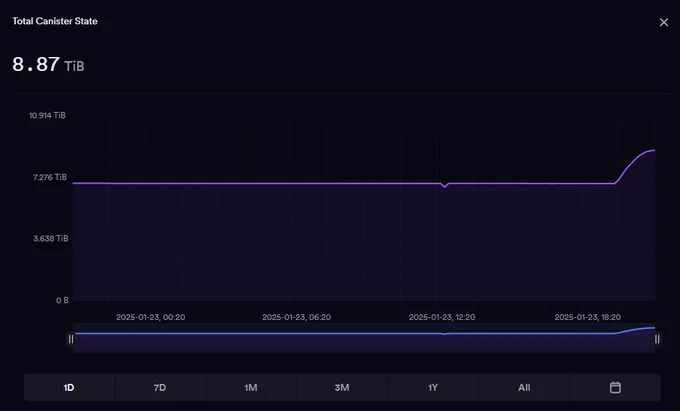
Task: Switch to the 7D time range
Action: [160, 387]
